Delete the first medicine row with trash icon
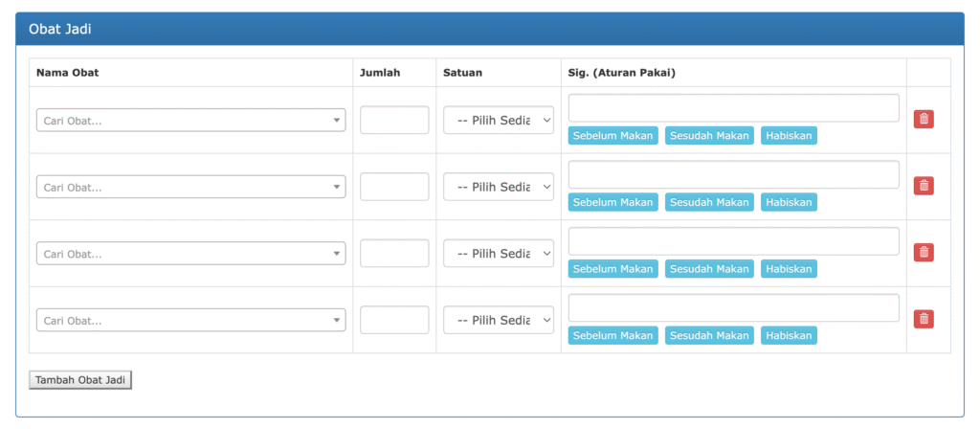This screenshot has height=429, width=980. 924,119
